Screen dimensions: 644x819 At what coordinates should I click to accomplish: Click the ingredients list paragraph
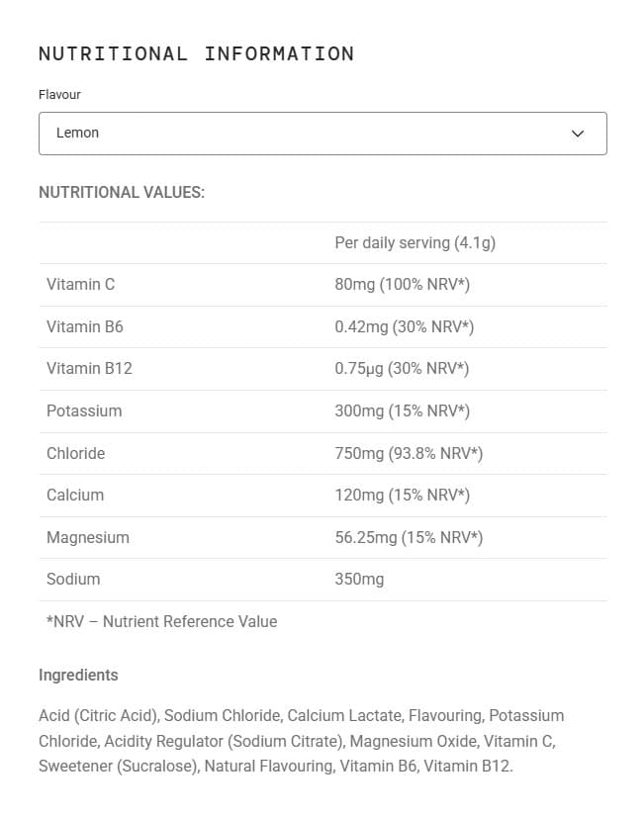[302, 741]
